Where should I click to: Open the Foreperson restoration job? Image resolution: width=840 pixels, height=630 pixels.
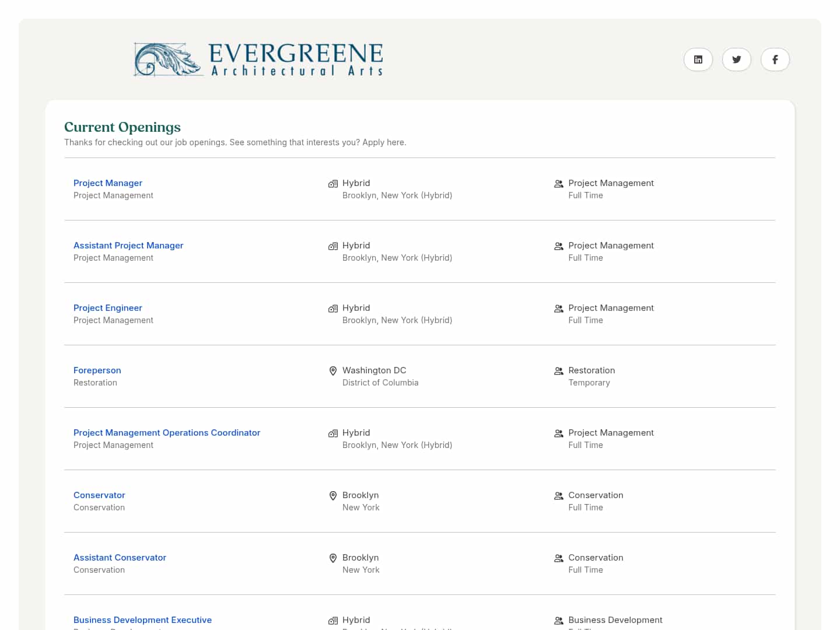click(x=97, y=370)
